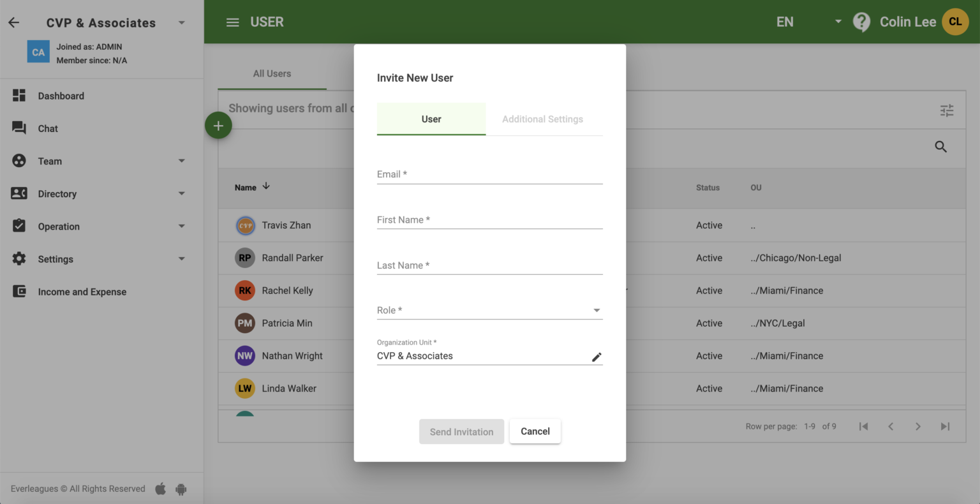The height and width of the screenshot is (504, 980).
Task: Select the Travis Zhan name
Action: click(286, 225)
